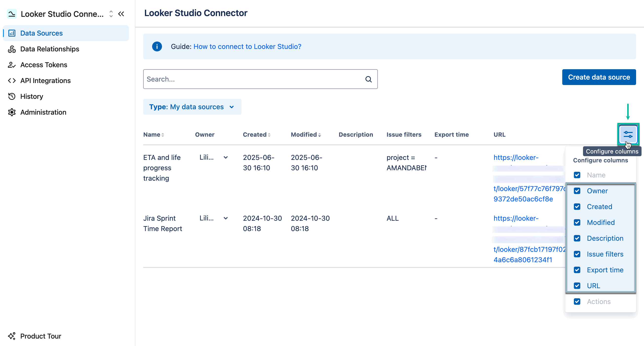This screenshot has height=346, width=644.
Task: Select the Data Relationships sidebar icon
Action: point(12,49)
